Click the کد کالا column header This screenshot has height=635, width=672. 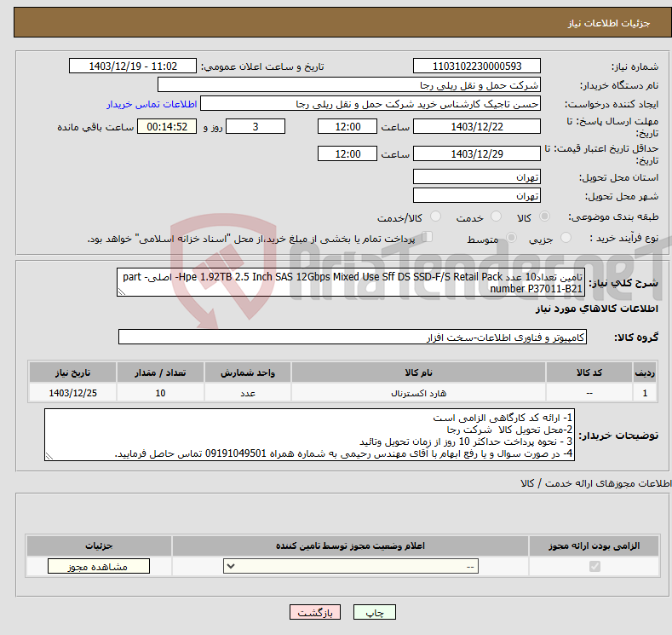coord(589,372)
